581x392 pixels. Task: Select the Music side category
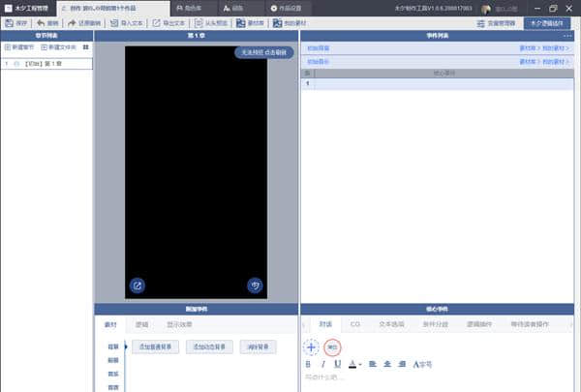[x=113, y=374]
